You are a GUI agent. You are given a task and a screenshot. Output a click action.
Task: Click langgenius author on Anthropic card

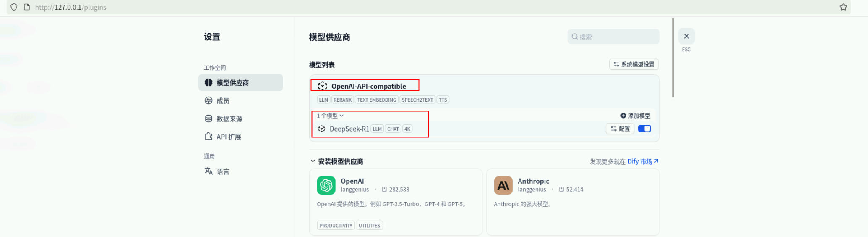(x=532, y=190)
